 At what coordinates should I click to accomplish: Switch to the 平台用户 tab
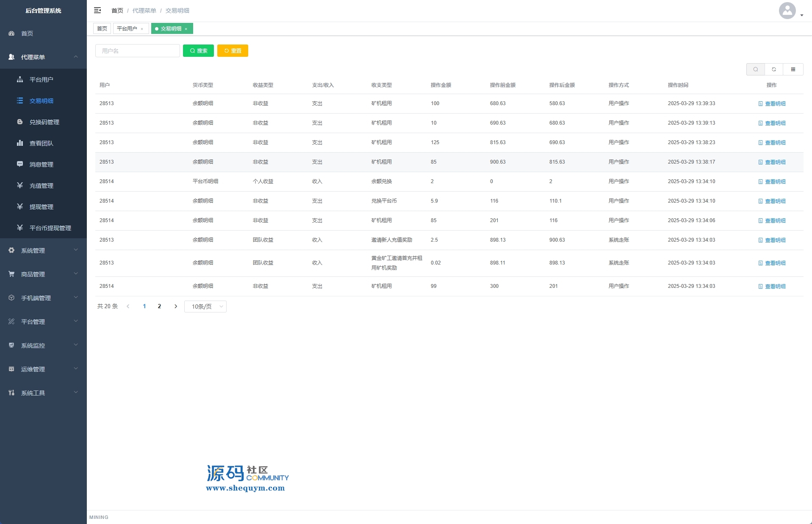(x=127, y=29)
